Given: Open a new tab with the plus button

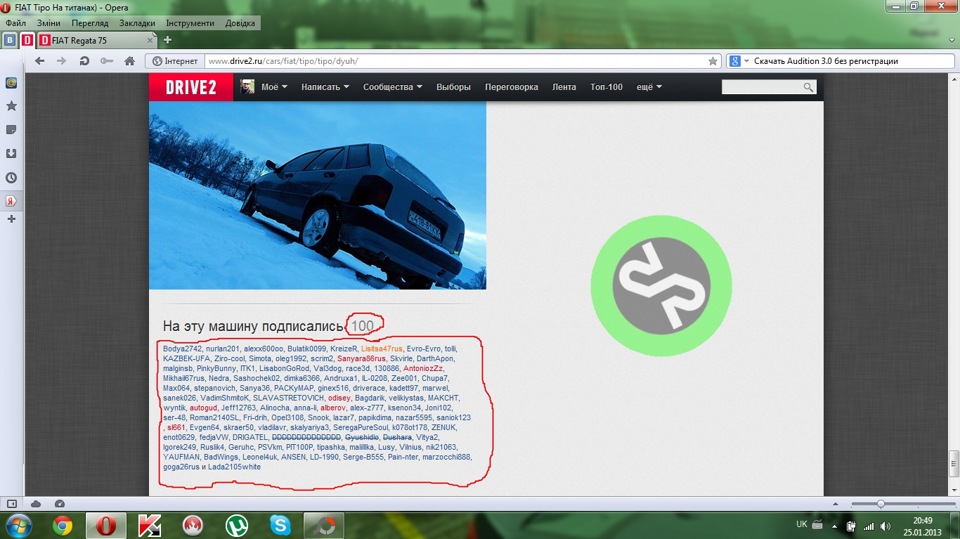Looking at the screenshot, I should click(167, 40).
